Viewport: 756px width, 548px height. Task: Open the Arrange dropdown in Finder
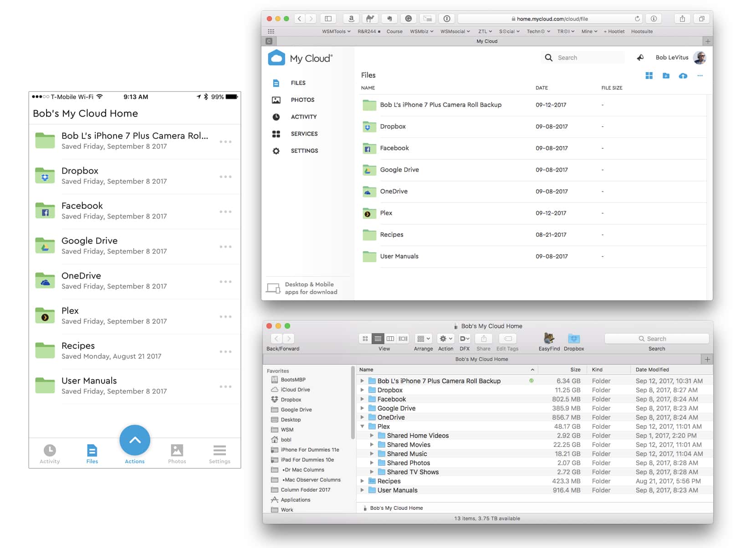tap(423, 339)
